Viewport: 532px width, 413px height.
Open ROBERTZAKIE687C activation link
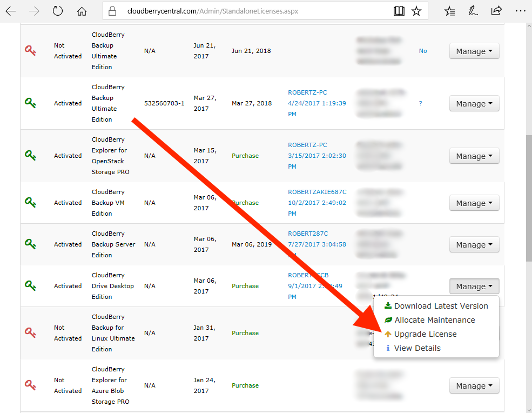[317, 203]
